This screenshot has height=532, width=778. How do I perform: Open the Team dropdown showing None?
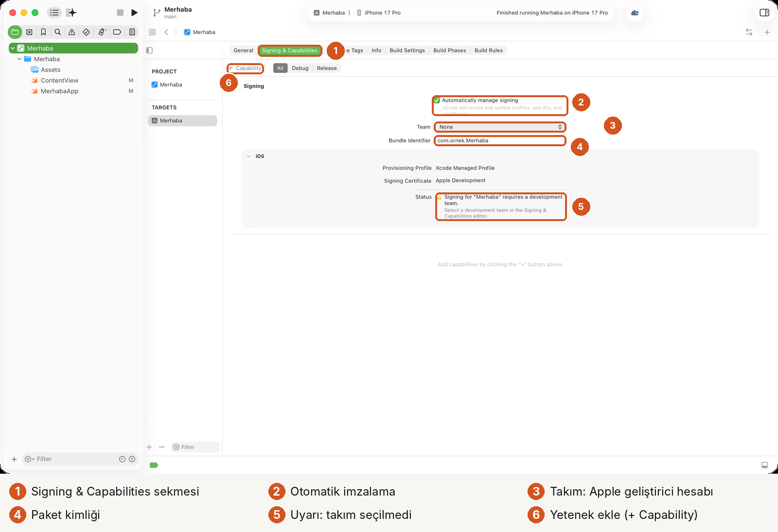pyautogui.click(x=500, y=127)
